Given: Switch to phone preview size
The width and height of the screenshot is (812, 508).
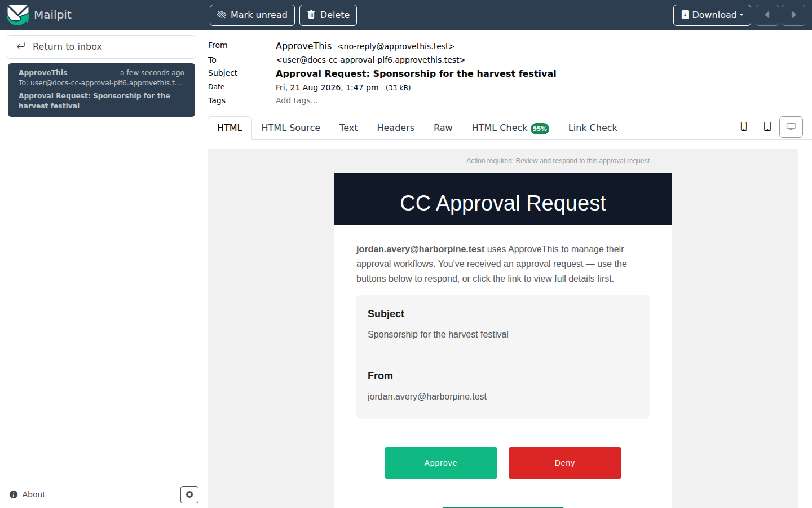Looking at the screenshot, I should (744, 127).
